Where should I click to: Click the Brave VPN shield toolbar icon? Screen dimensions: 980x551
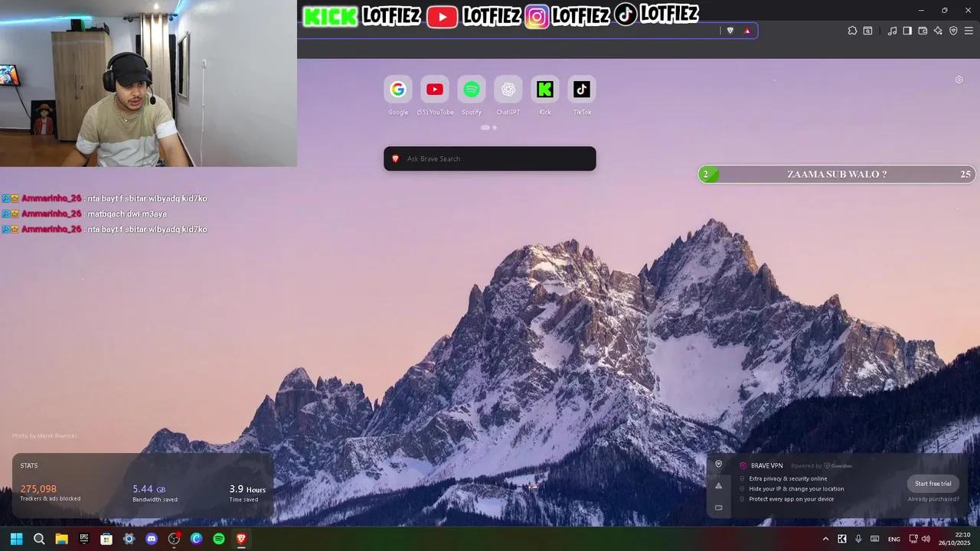tap(953, 31)
